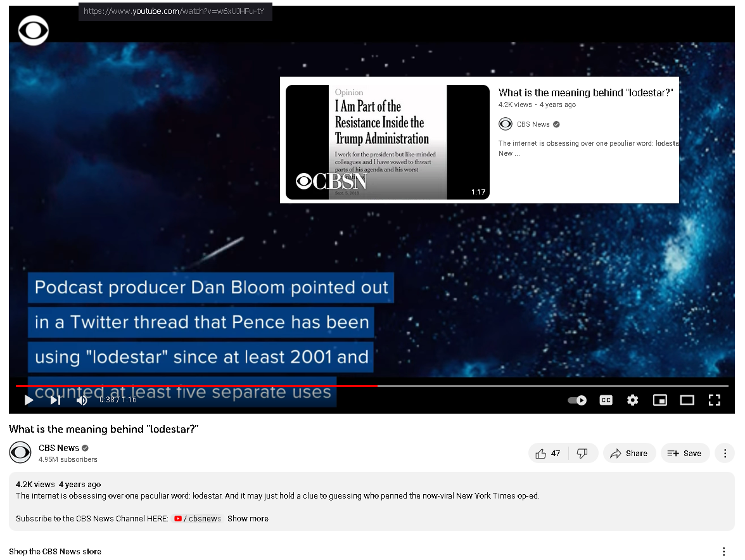Viewport: 745px width, 560px height.
Task: Mute the video volume speaker icon
Action: click(x=82, y=400)
